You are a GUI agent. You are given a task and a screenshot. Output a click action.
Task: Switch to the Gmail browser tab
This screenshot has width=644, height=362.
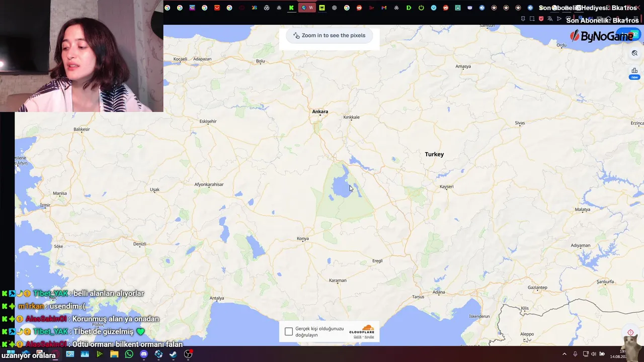pyautogui.click(x=384, y=8)
